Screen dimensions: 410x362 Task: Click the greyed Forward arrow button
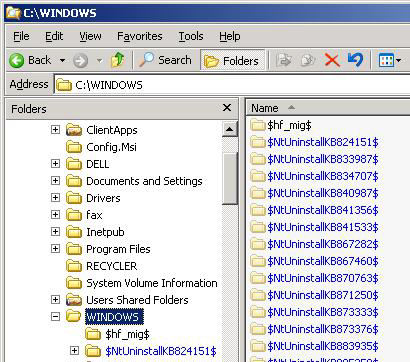point(80,61)
